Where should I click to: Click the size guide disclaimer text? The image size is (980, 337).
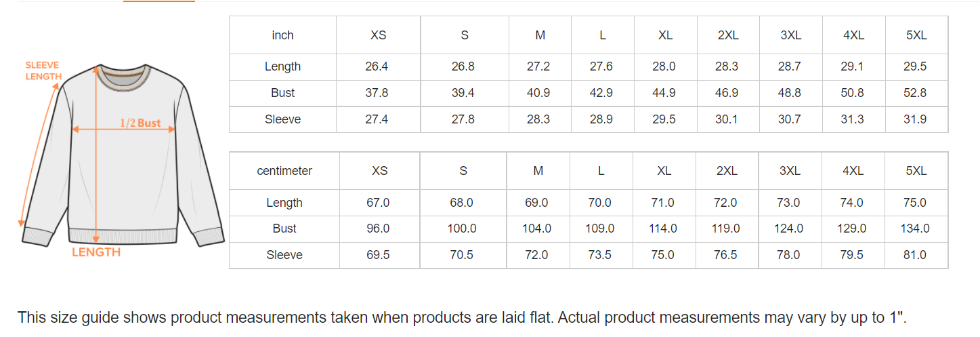(x=461, y=317)
